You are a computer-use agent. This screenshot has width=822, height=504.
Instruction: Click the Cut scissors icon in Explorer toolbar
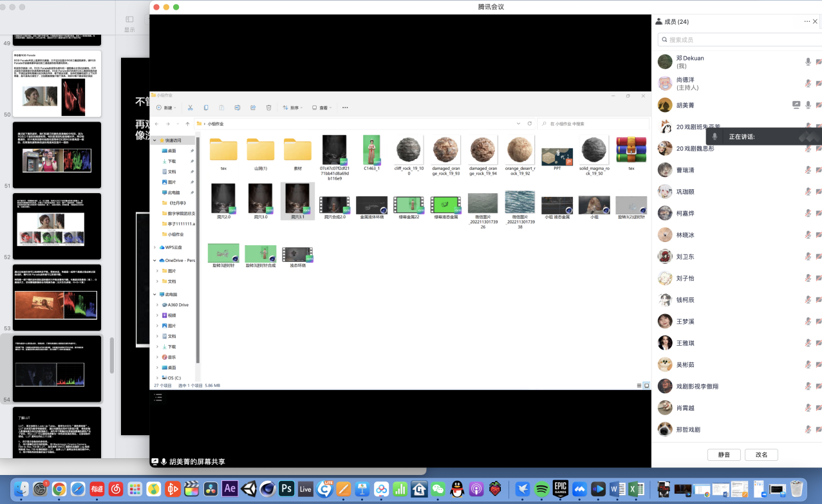click(190, 107)
